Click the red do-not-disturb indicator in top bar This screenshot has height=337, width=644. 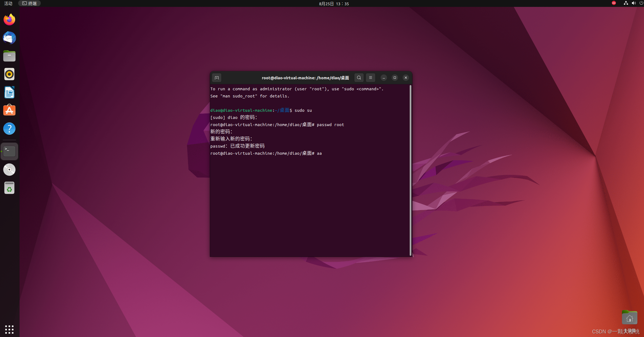tap(614, 3)
